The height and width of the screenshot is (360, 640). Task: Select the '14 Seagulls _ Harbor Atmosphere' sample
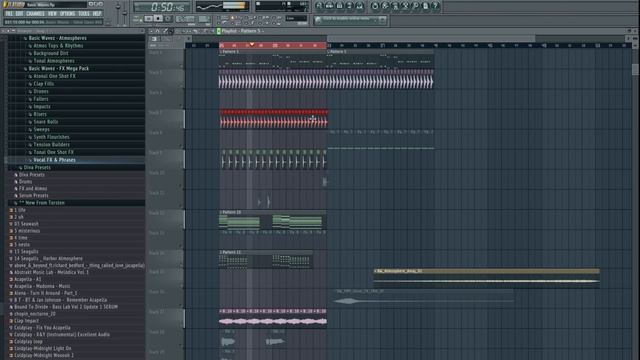click(48, 258)
